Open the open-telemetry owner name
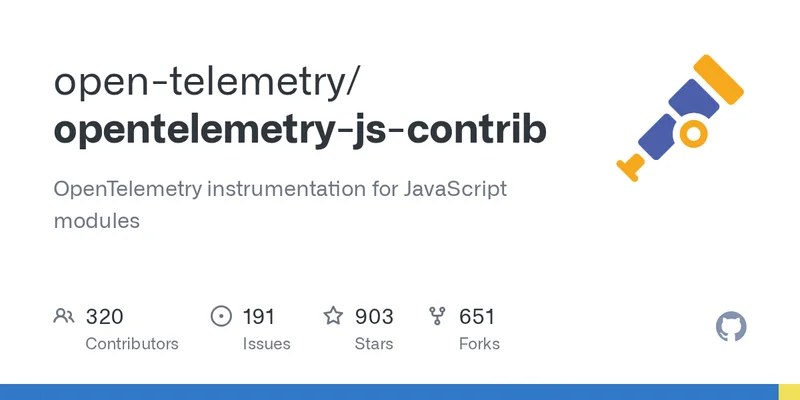This screenshot has height=400, width=800. point(203,83)
